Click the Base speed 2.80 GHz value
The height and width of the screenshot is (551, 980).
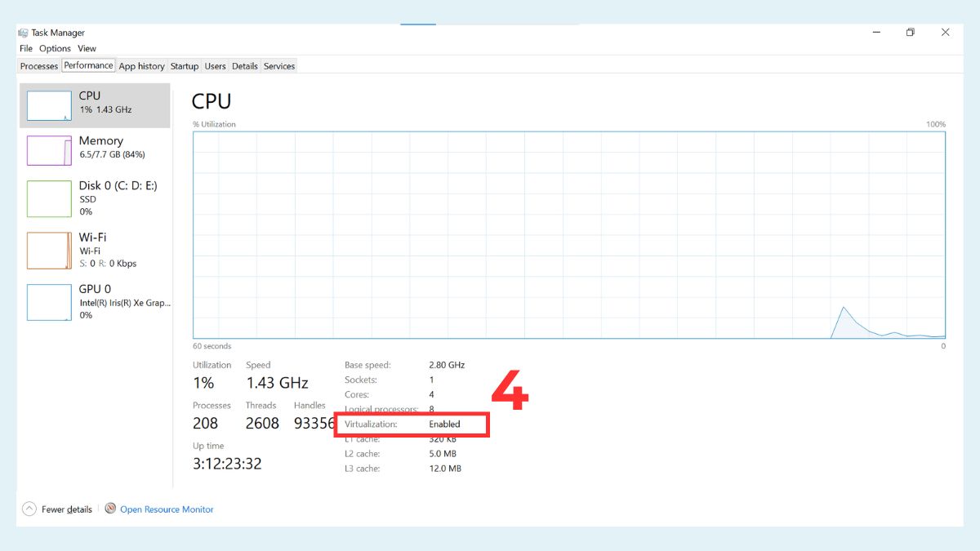point(447,365)
